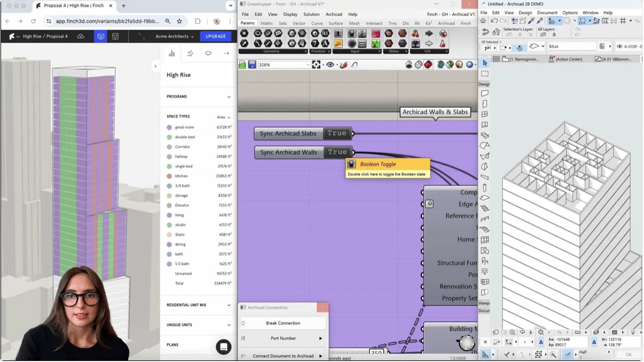Click the kitchen red color swatch

(x=169, y=176)
